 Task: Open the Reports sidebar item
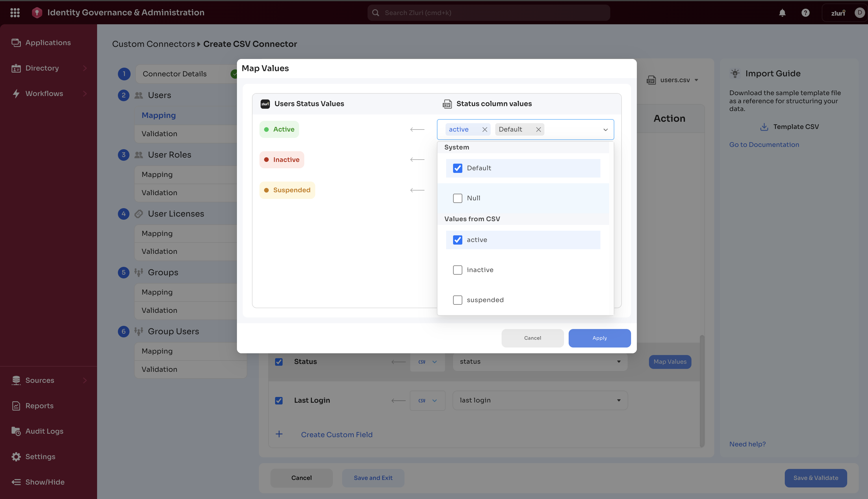click(39, 406)
